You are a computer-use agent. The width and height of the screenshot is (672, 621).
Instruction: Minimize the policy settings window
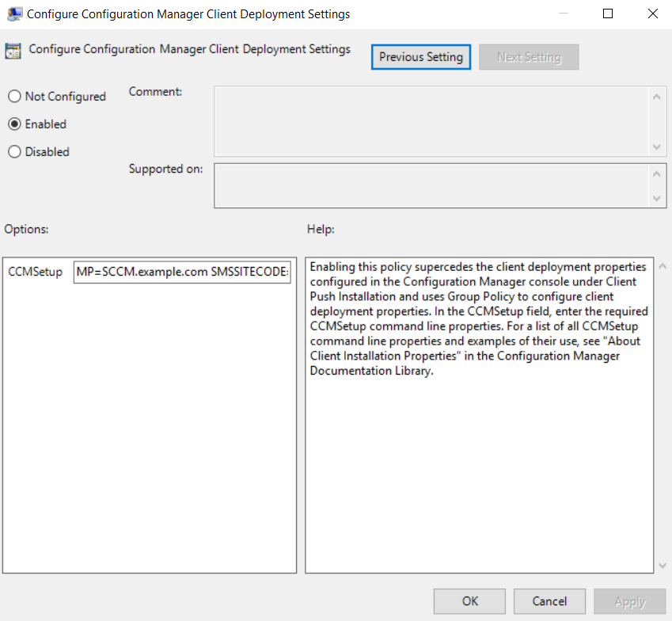(x=563, y=13)
